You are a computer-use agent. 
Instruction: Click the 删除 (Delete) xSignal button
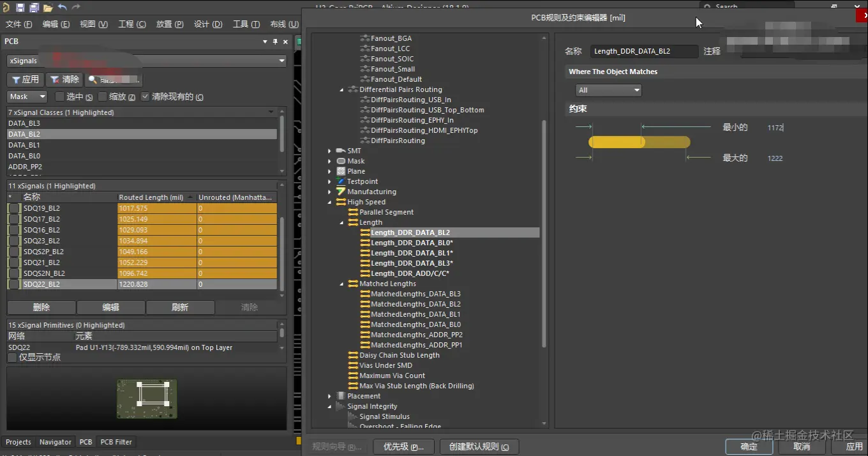coord(41,307)
